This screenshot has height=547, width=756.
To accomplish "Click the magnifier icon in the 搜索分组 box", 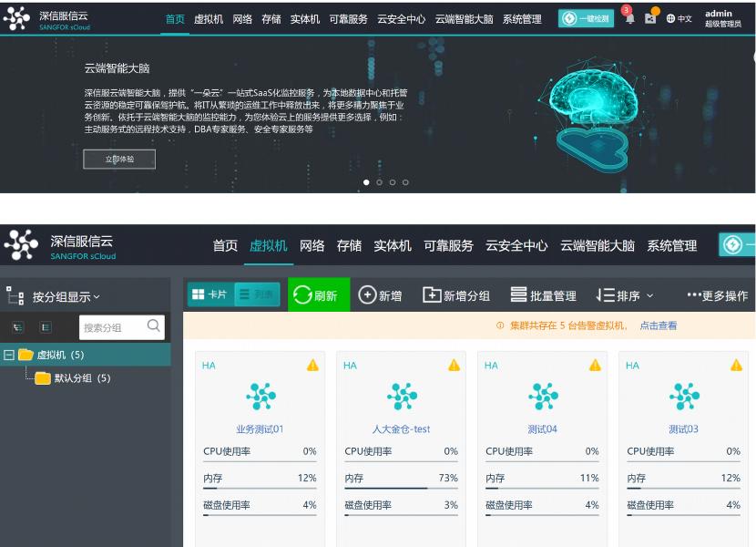I will pos(153,325).
